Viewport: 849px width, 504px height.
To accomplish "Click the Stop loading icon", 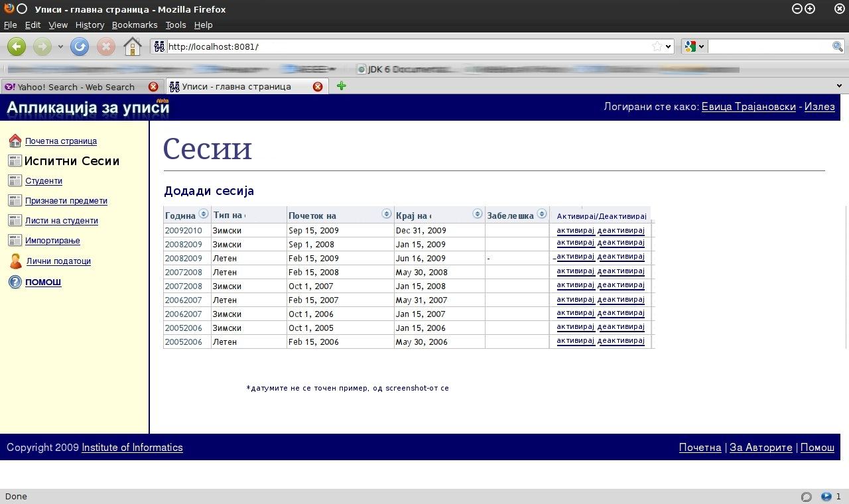I will (x=106, y=46).
